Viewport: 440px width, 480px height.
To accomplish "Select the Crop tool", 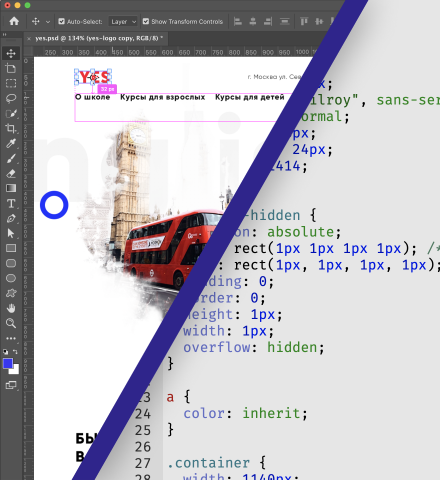I will pyautogui.click(x=11, y=128).
